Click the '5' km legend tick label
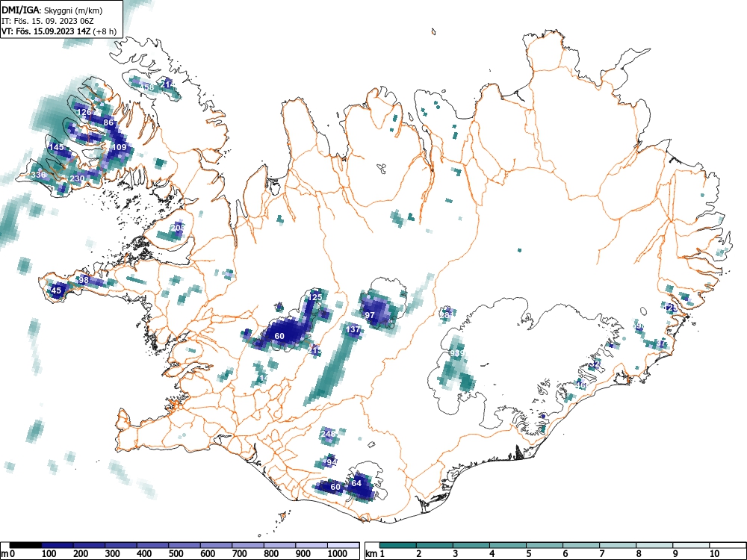The height and width of the screenshot is (560, 747). coord(528,554)
